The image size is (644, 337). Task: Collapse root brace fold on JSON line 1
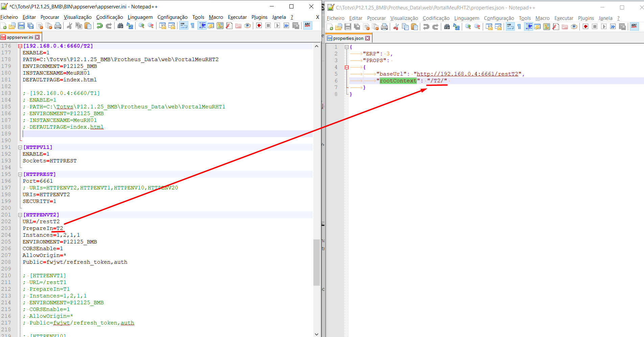click(x=347, y=47)
